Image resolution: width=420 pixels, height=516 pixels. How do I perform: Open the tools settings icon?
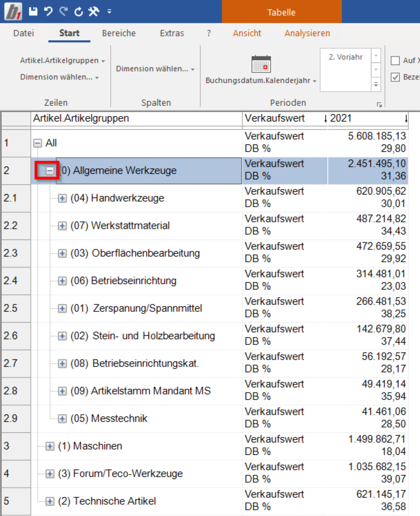94,12
